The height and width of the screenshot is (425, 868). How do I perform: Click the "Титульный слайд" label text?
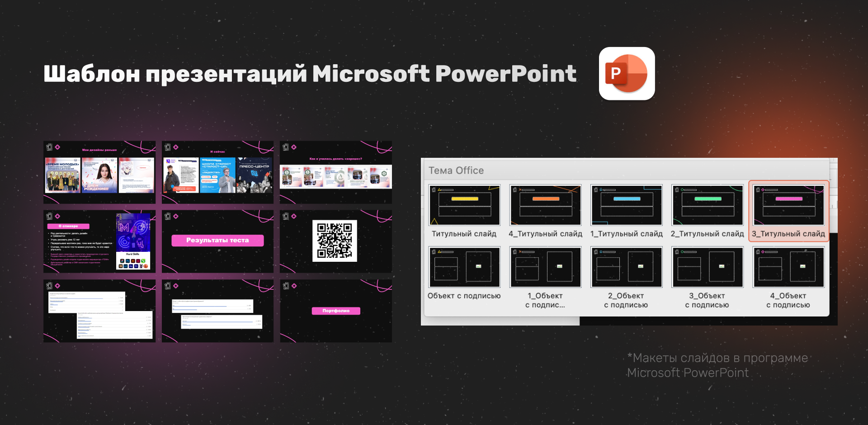[x=464, y=234]
